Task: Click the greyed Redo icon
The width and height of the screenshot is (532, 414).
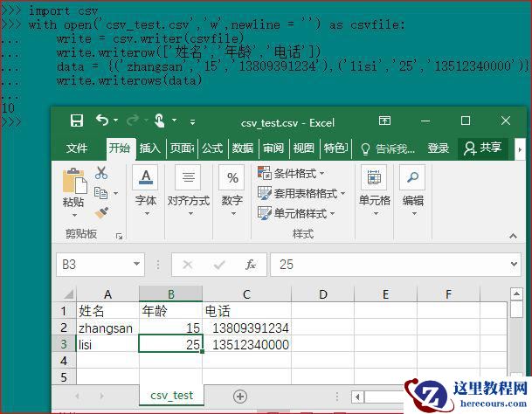Action: 133,120
